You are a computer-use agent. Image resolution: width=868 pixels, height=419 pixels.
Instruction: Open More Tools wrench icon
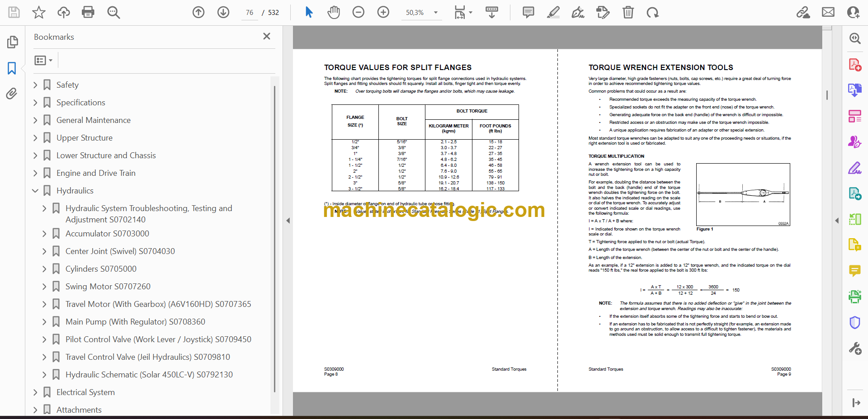[854, 348]
